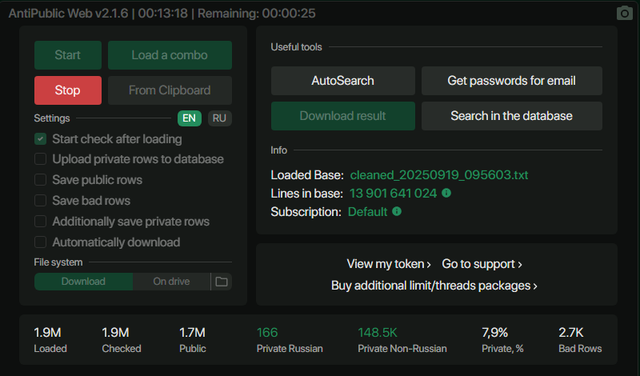640x376 pixels.
Task: Select the EN language option
Action: click(x=189, y=118)
